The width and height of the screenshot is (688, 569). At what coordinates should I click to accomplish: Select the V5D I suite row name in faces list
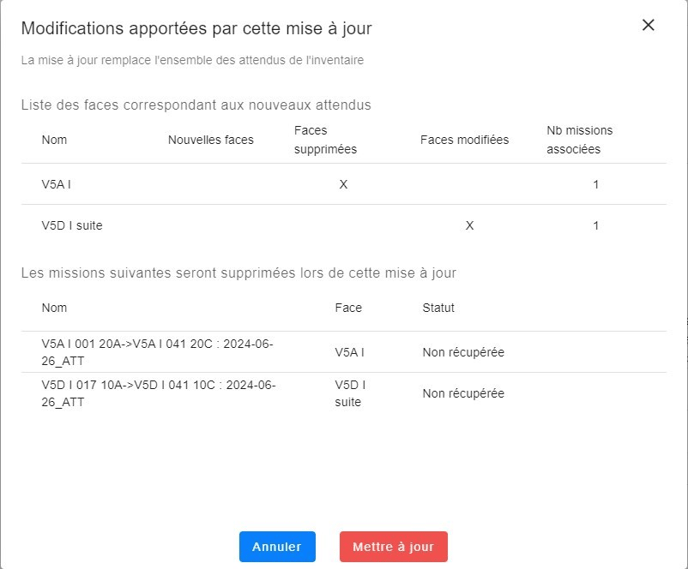(x=72, y=226)
